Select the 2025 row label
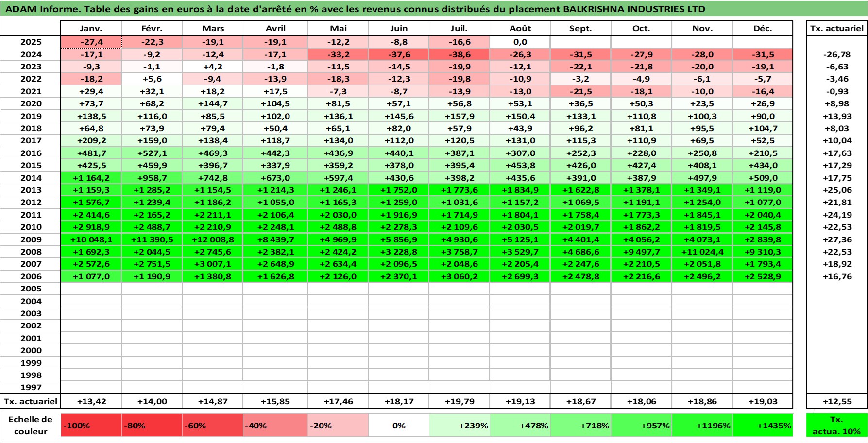The width and height of the screenshot is (868, 443). [31, 42]
